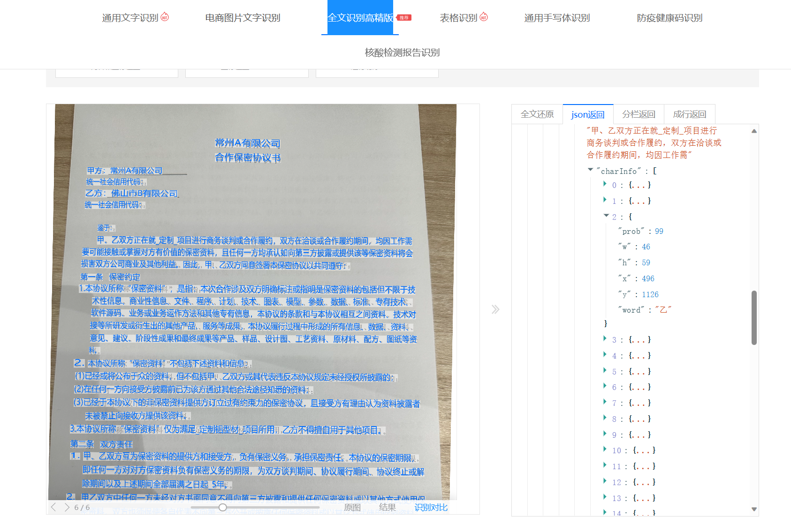Viewport: 791px width, 532px height.
Task: Click the HOT badge next to 表格识别
Action: click(x=484, y=17)
